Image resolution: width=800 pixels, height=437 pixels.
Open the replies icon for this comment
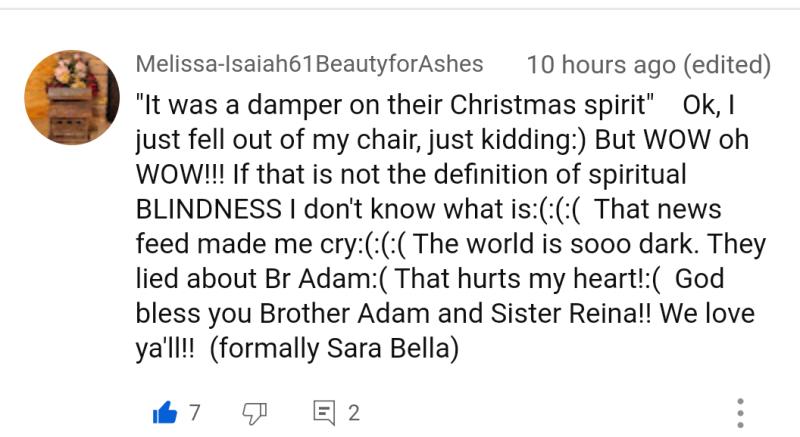point(323,412)
